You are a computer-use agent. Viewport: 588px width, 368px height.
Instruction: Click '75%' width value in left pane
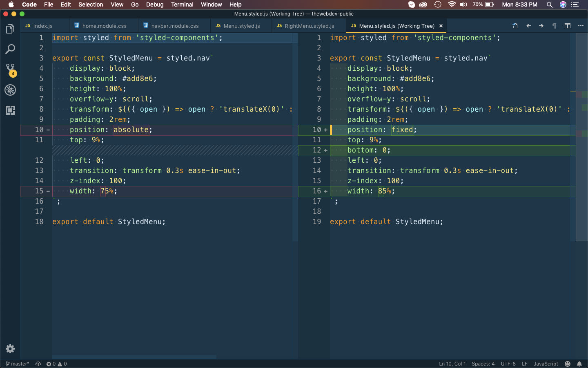point(107,191)
